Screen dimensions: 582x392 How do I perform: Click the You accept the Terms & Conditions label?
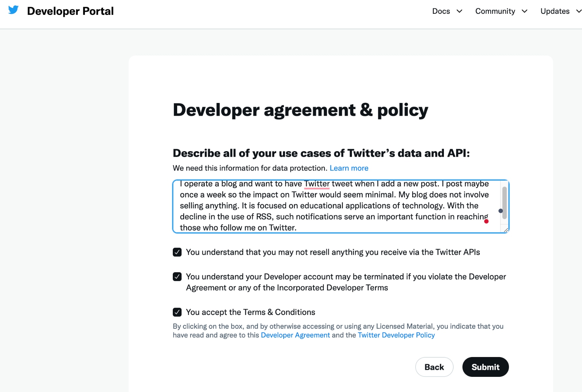(251, 312)
